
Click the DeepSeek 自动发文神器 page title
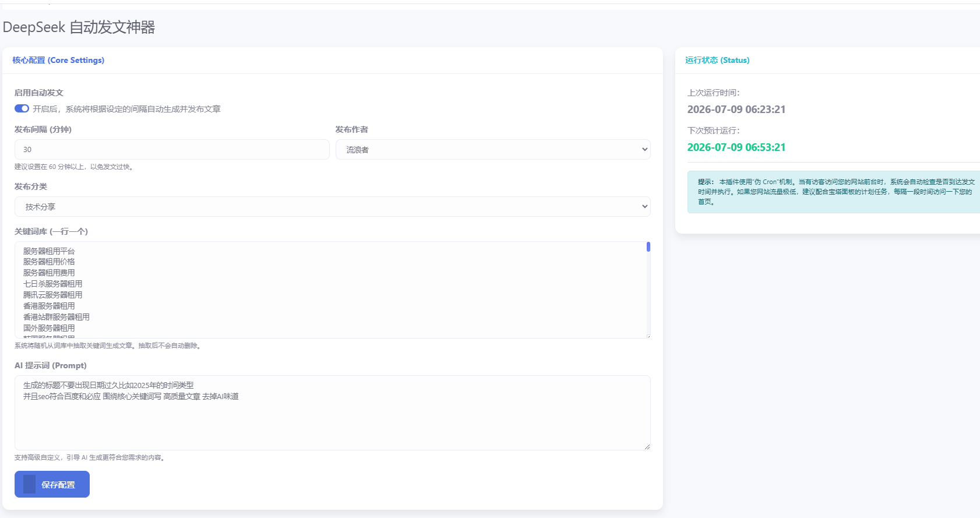pyautogui.click(x=79, y=27)
